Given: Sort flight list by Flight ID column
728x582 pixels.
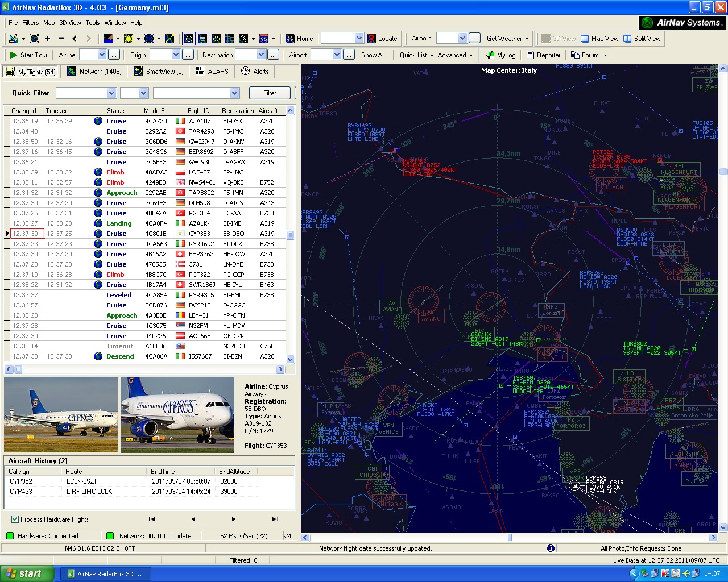Looking at the screenshot, I should [x=198, y=111].
